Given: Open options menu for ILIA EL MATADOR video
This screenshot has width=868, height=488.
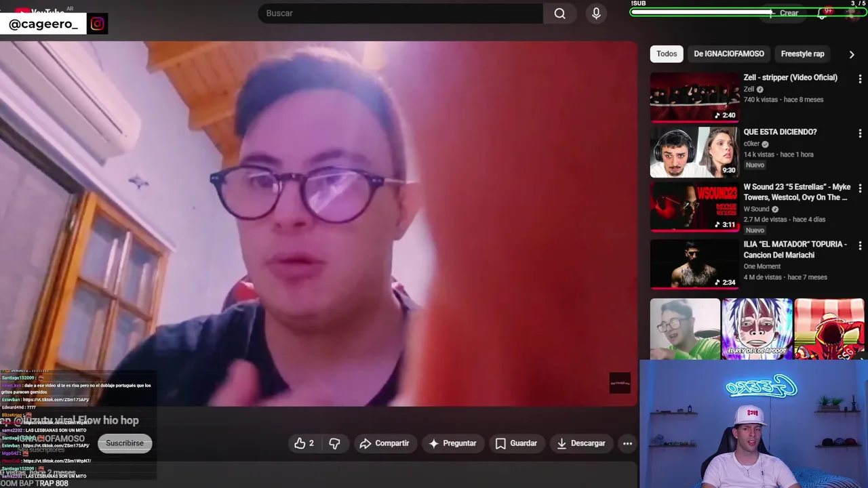Looking at the screenshot, I should (x=860, y=245).
